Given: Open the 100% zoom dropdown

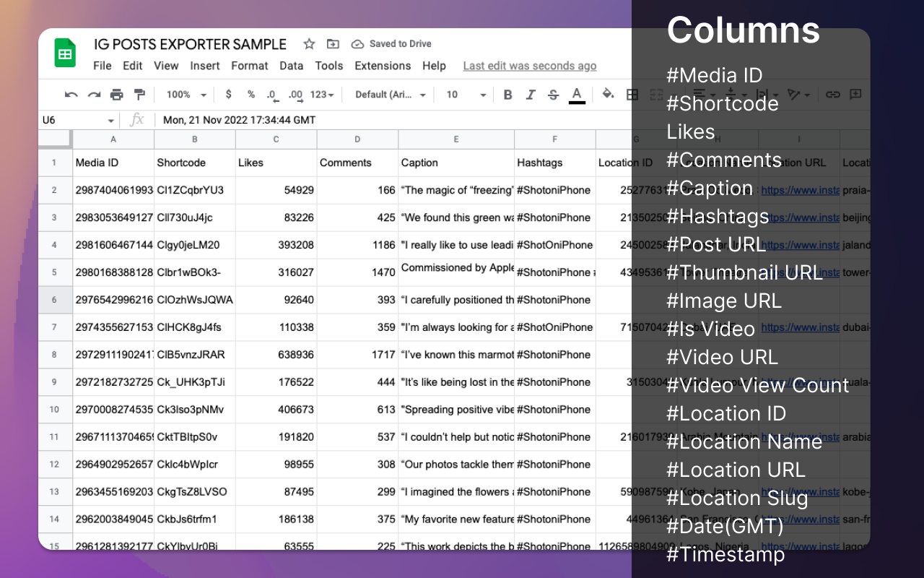Looking at the screenshot, I should pos(186,95).
